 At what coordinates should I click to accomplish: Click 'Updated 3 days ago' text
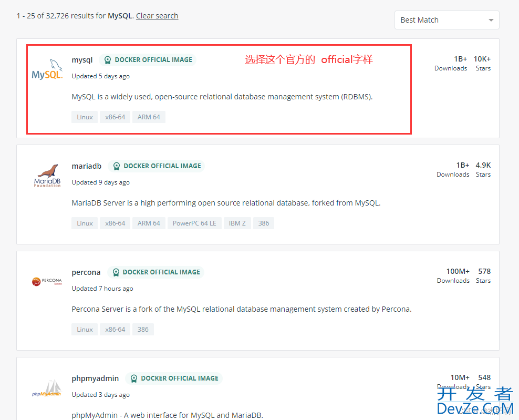click(101, 395)
